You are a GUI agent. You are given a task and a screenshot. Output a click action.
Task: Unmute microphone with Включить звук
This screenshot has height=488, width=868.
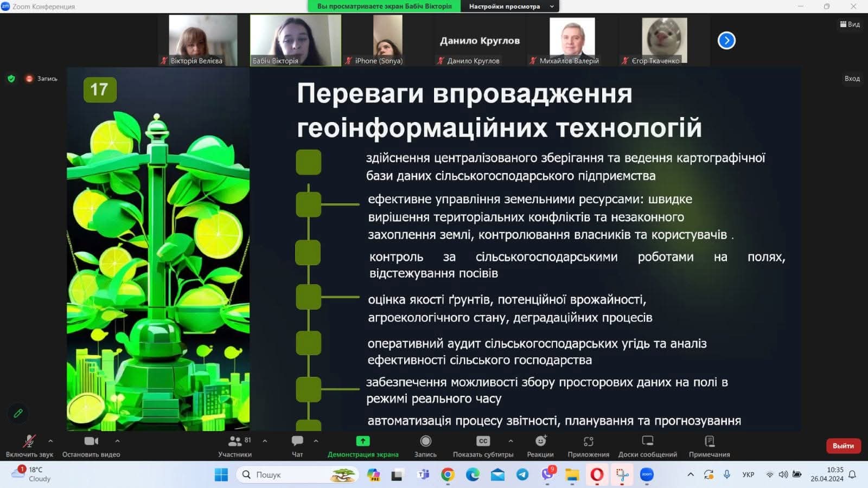click(29, 446)
